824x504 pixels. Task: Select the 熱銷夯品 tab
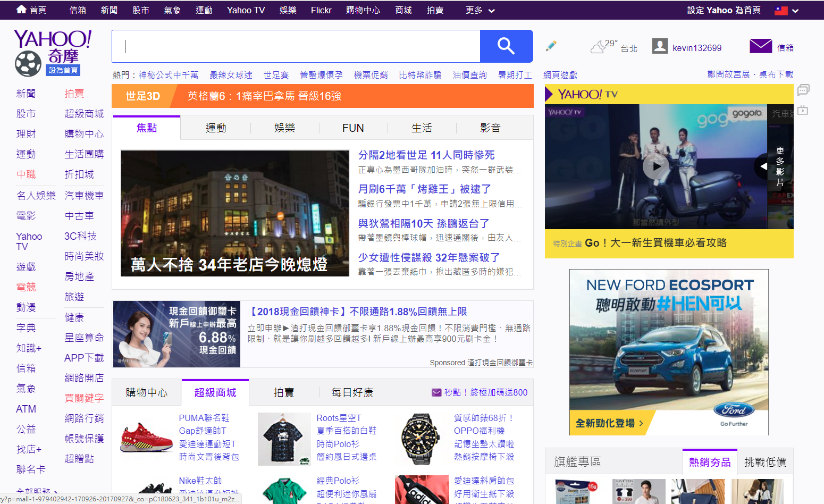[710, 462]
